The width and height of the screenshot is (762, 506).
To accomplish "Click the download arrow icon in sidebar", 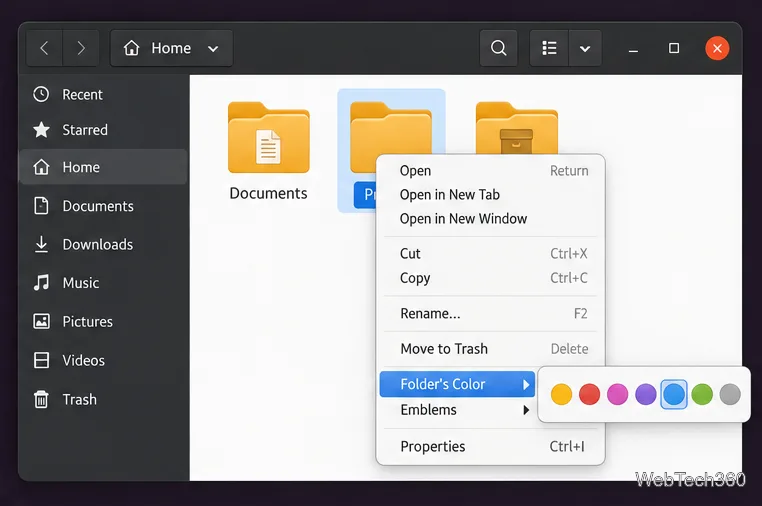I will (41, 244).
